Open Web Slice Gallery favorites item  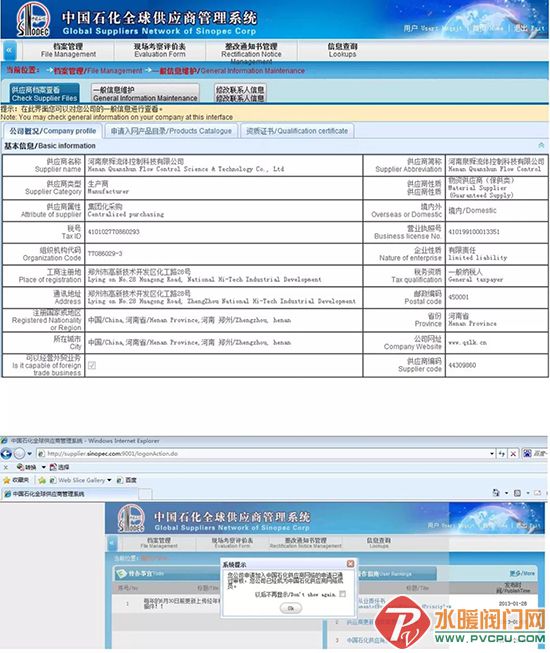click(x=81, y=480)
